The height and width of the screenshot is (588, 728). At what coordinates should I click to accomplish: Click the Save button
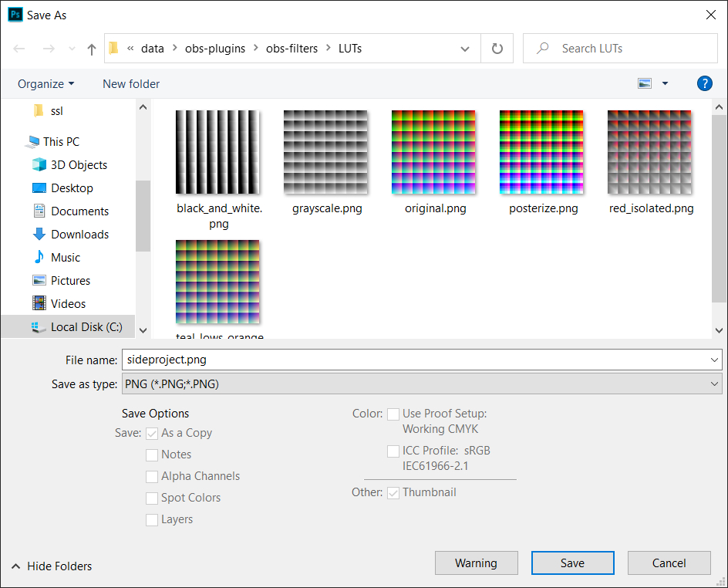pyautogui.click(x=572, y=563)
